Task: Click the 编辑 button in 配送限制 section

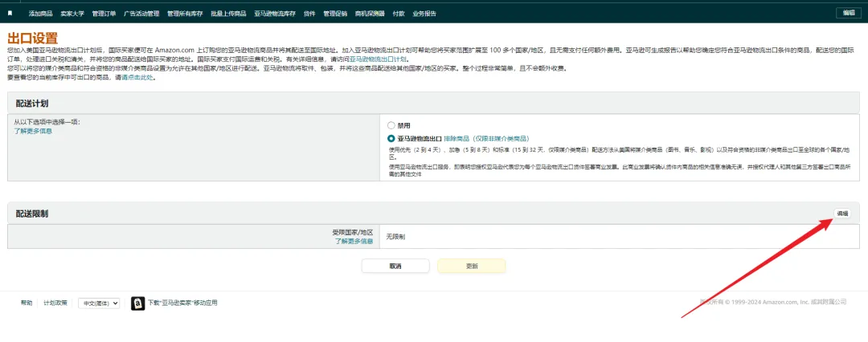Action: click(x=842, y=213)
